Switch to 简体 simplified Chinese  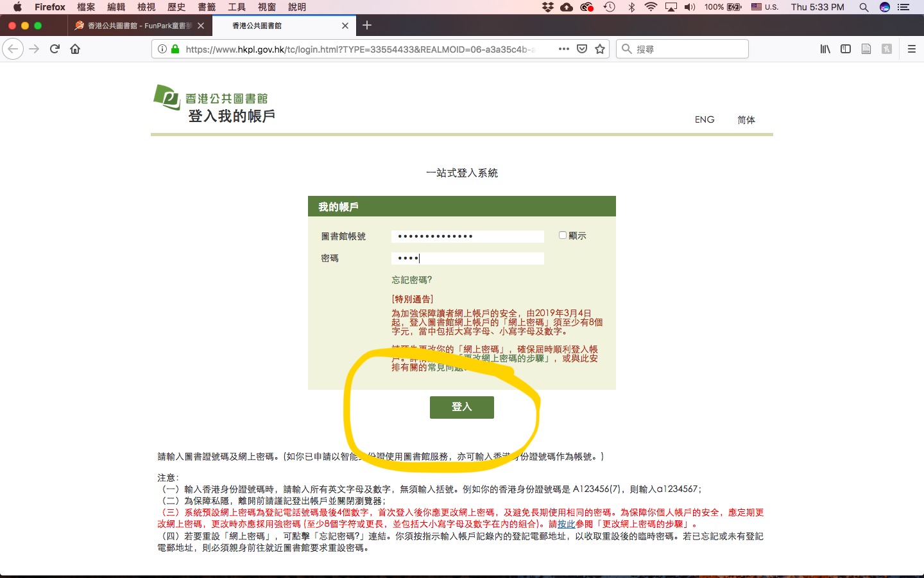746,120
